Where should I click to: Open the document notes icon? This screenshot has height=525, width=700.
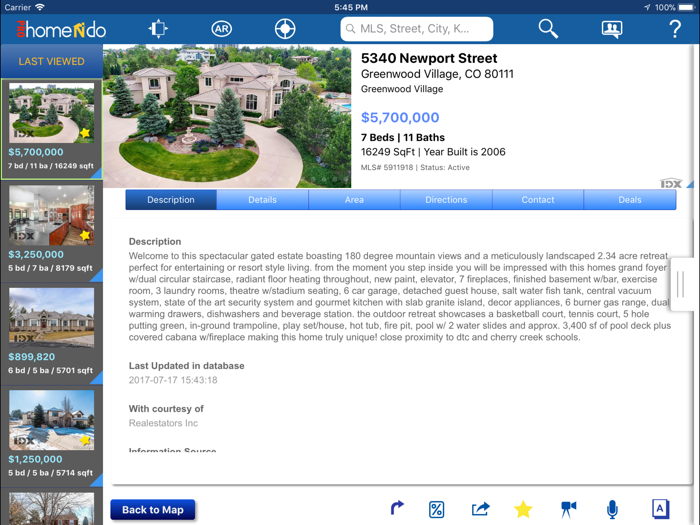(660, 509)
